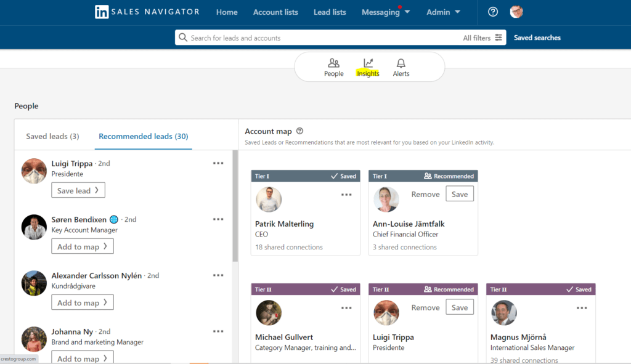
Task: Click Johanna Ny's profile photo
Action: pyautogui.click(x=34, y=339)
